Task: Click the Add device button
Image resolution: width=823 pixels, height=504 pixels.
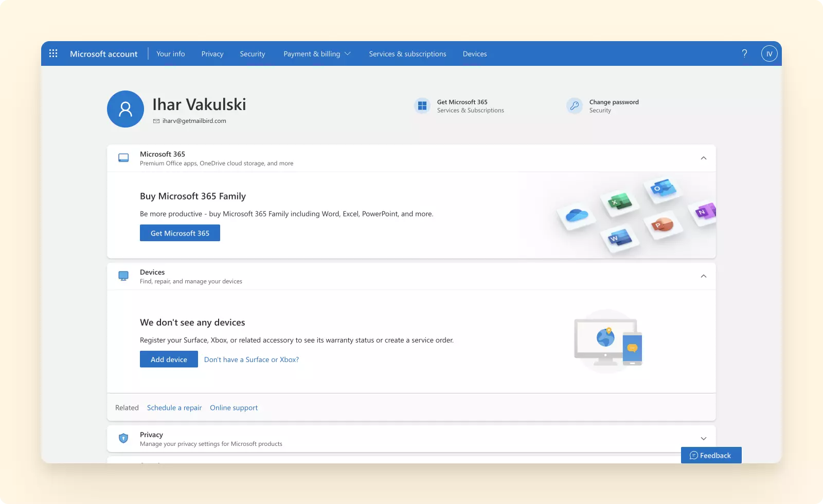Action: tap(169, 359)
